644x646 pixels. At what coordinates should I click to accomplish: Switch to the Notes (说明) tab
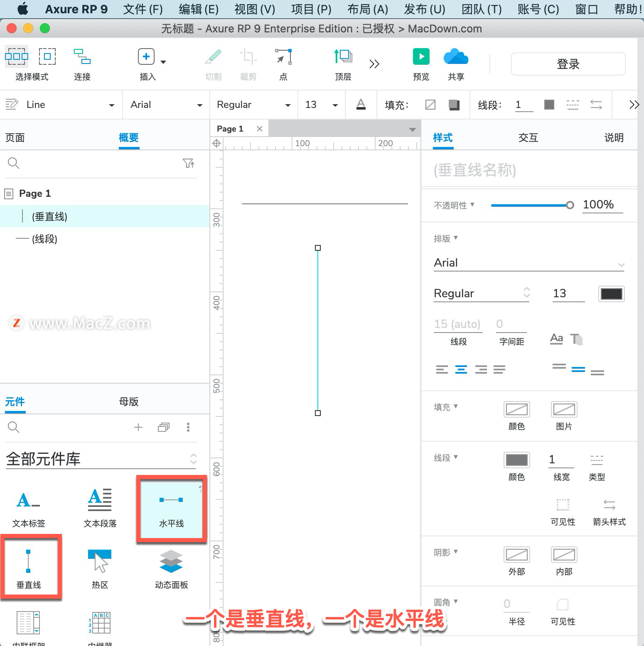pyautogui.click(x=614, y=138)
